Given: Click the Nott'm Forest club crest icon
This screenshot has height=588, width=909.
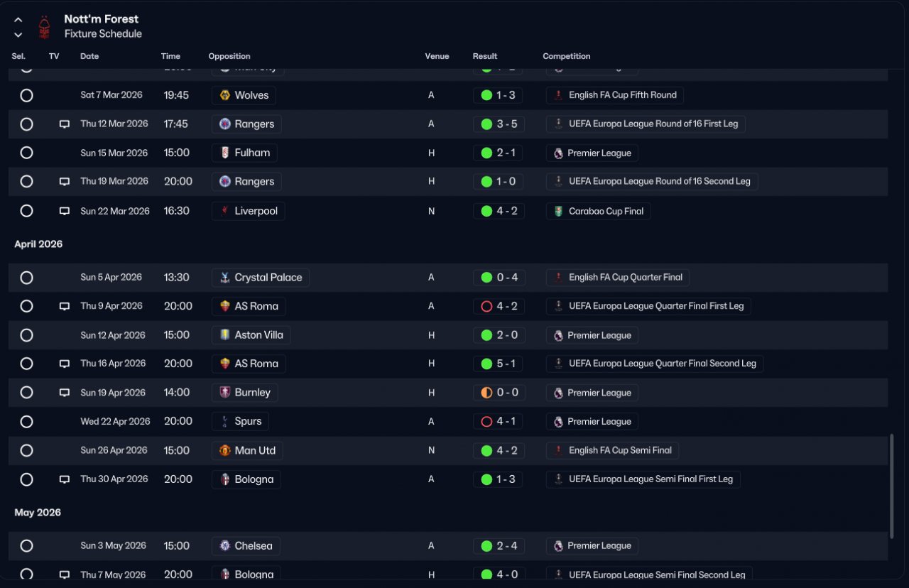Looking at the screenshot, I should [45, 27].
